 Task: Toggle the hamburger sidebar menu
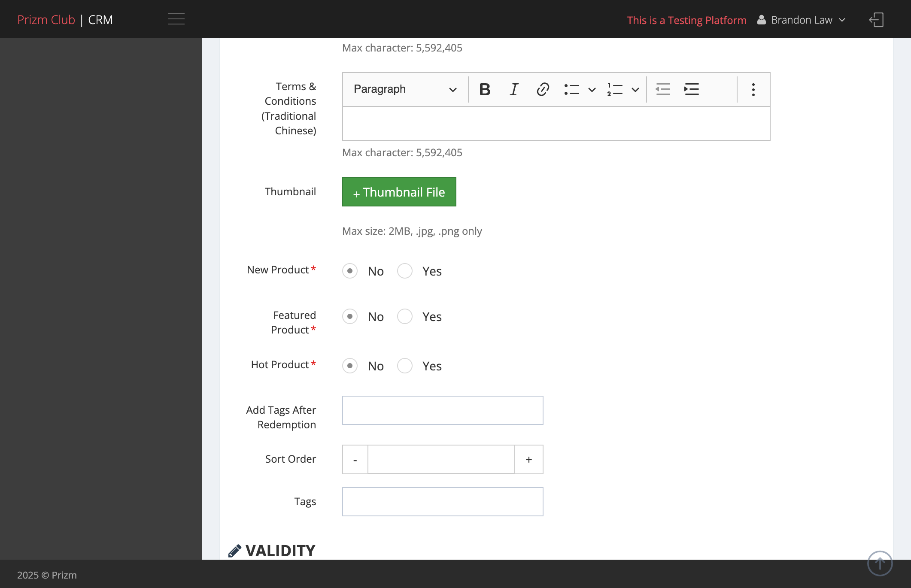point(176,19)
